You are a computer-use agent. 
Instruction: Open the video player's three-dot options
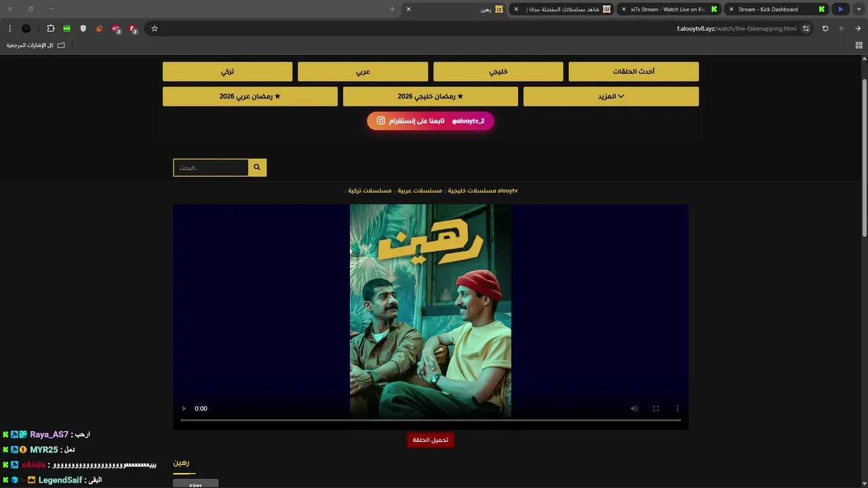coord(677,409)
